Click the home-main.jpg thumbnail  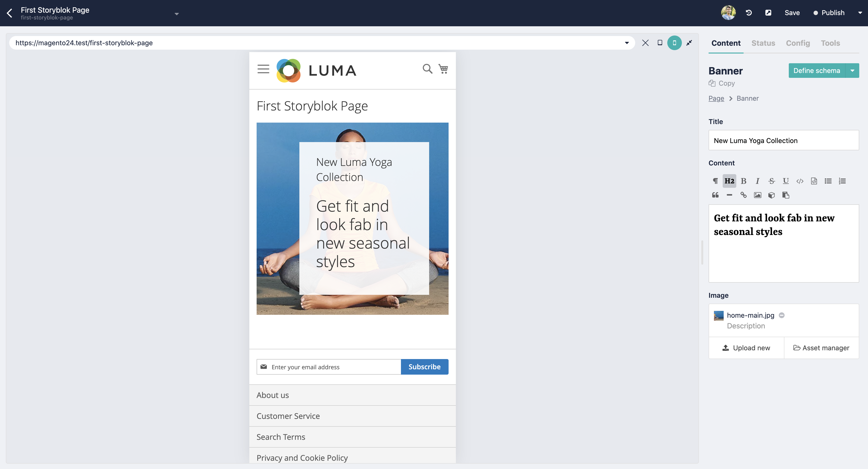coord(719,316)
